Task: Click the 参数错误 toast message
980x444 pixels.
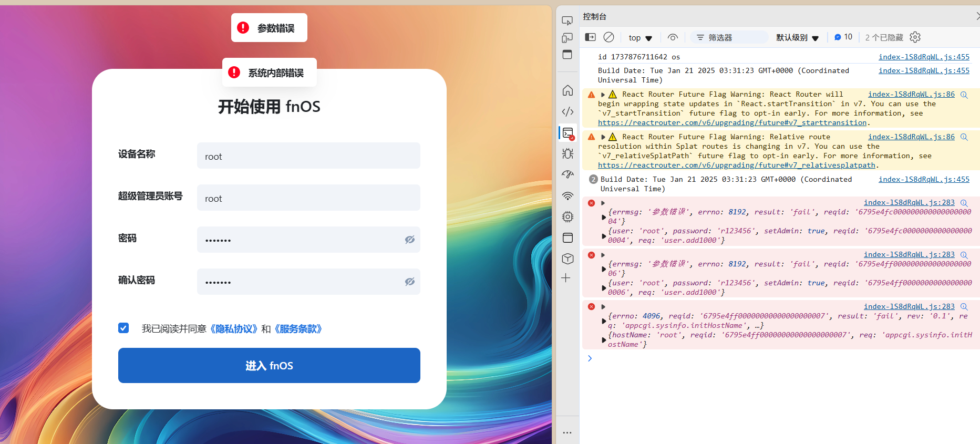Action: pyautogui.click(x=269, y=28)
